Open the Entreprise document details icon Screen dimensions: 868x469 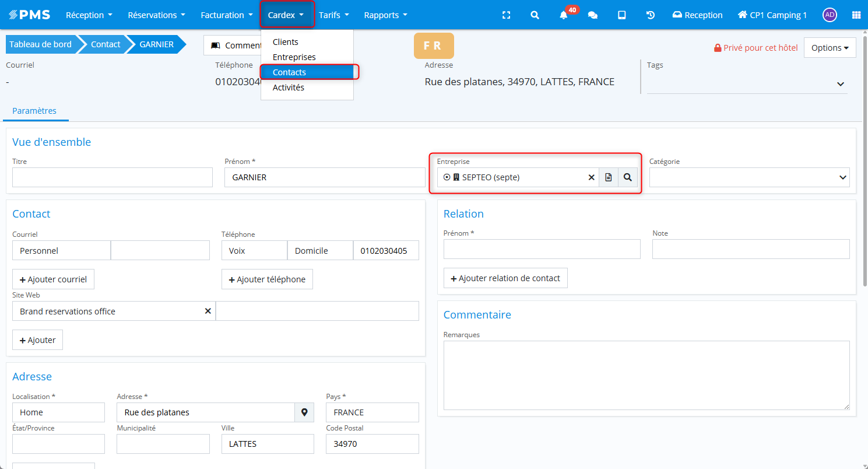pos(609,177)
